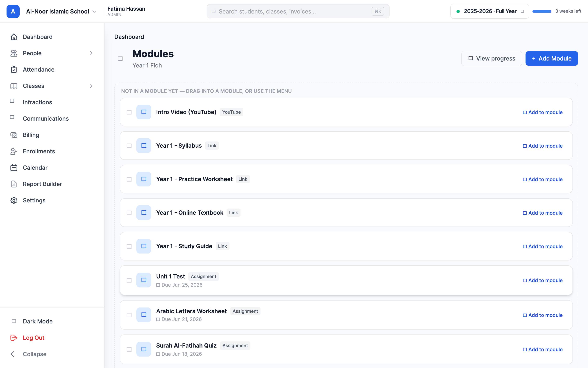Open the Calendar page
The image size is (588, 368).
tap(52, 168)
